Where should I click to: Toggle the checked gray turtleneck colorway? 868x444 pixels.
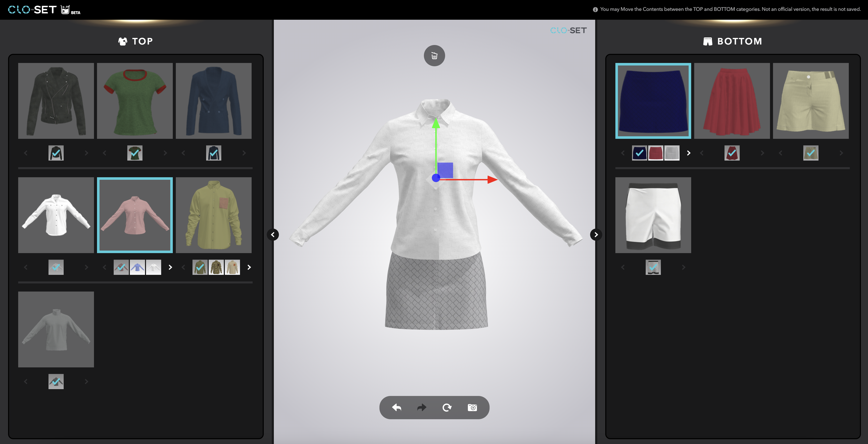coord(56,382)
